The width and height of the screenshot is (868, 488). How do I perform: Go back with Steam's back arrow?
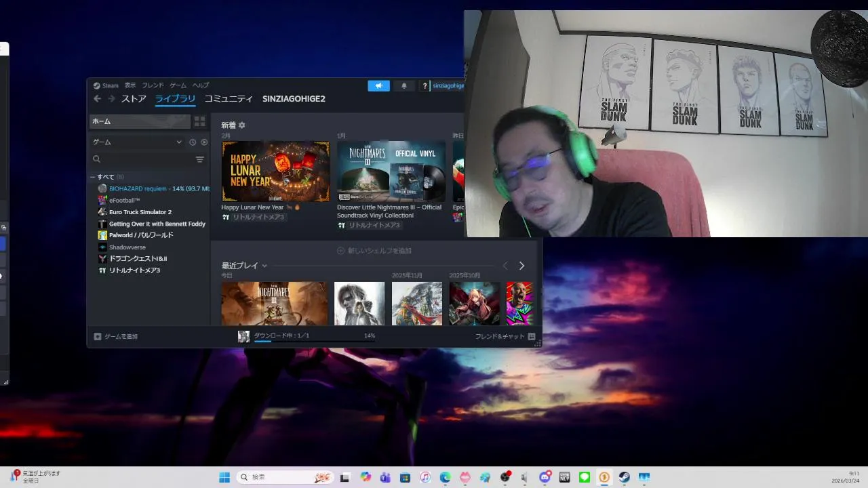[97, 99]
